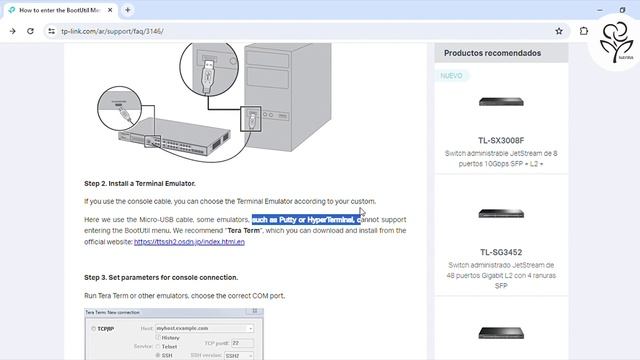Click the 'Productos recomendados' heading
Image resolution: width=640 pixels, height=360 pixels.
click(x=492, y=53)
